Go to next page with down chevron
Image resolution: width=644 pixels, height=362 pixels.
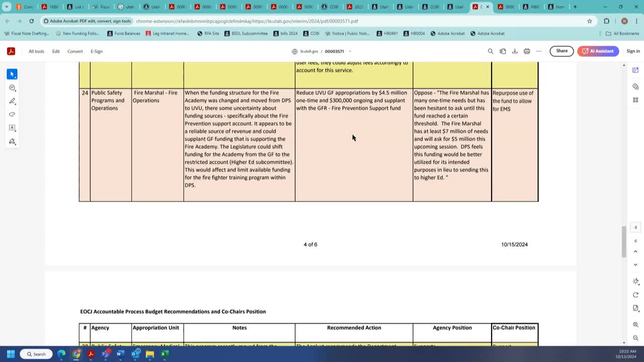(x=635, y=264)
